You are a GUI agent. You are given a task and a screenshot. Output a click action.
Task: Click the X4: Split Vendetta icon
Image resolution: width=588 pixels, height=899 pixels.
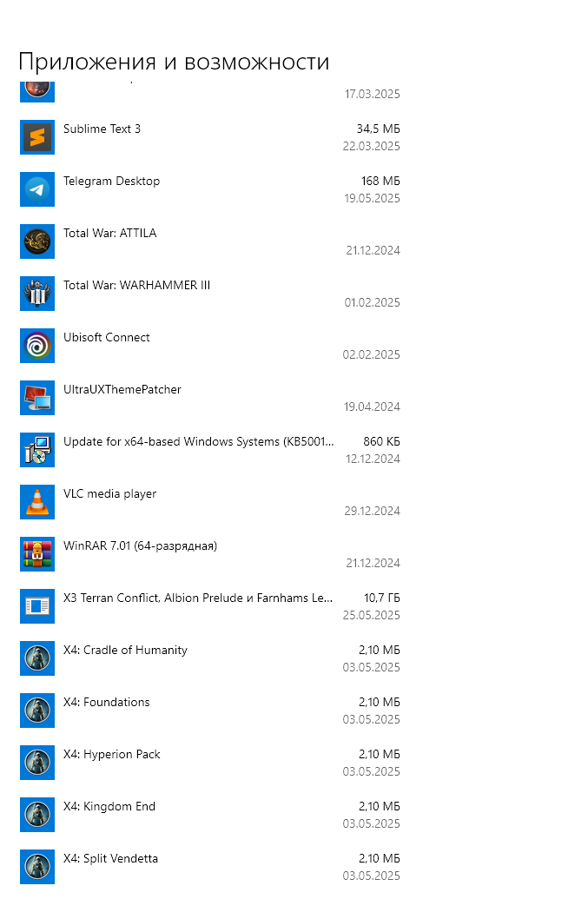tap(37, 868)
